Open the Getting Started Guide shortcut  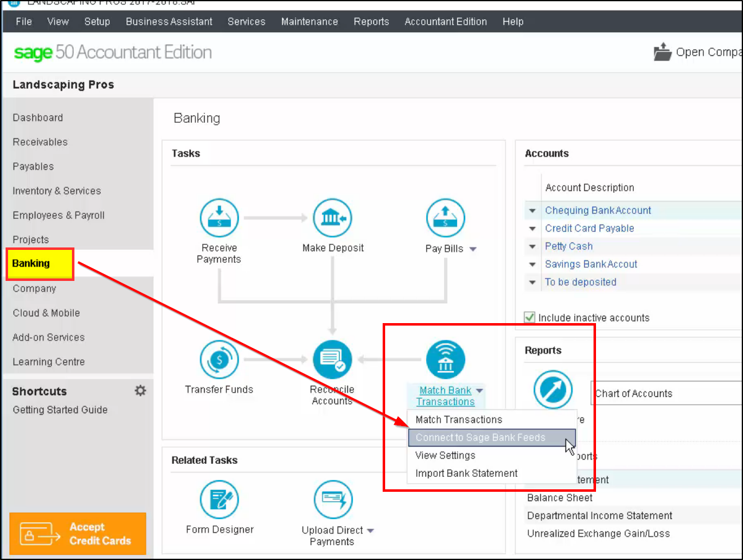pyautogui.click(x=60, y=410)
